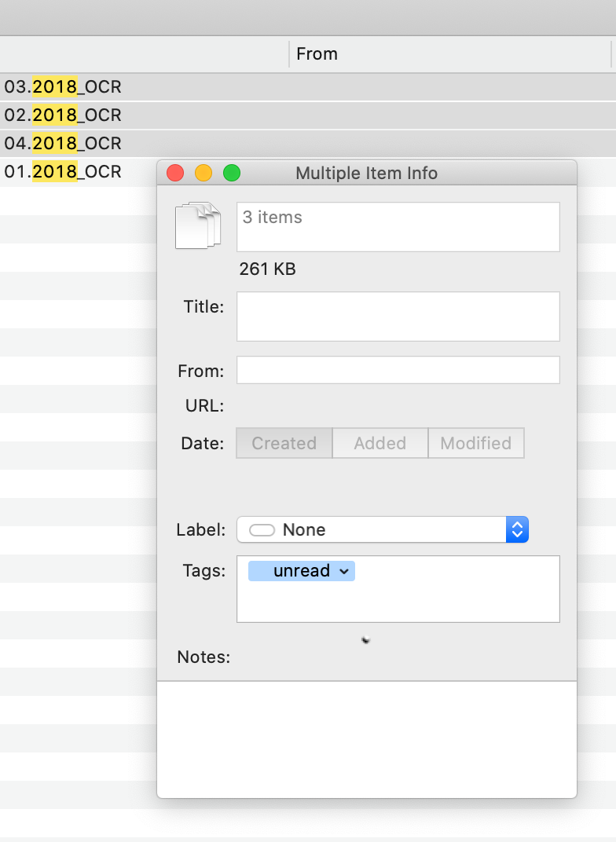Expand the unread tag chevron menu
This screenshot has height=842, width=616.
pos(343,572)
